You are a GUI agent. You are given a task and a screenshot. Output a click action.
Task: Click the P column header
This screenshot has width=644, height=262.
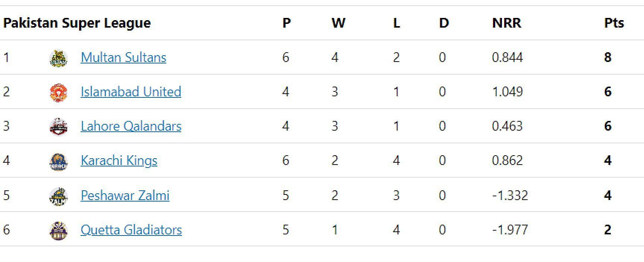[286, 23]
